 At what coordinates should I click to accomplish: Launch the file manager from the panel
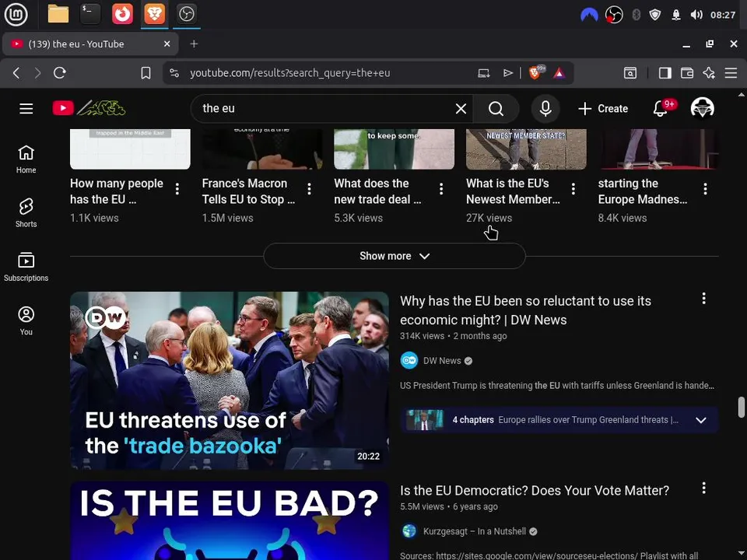(x=58, y=14)
